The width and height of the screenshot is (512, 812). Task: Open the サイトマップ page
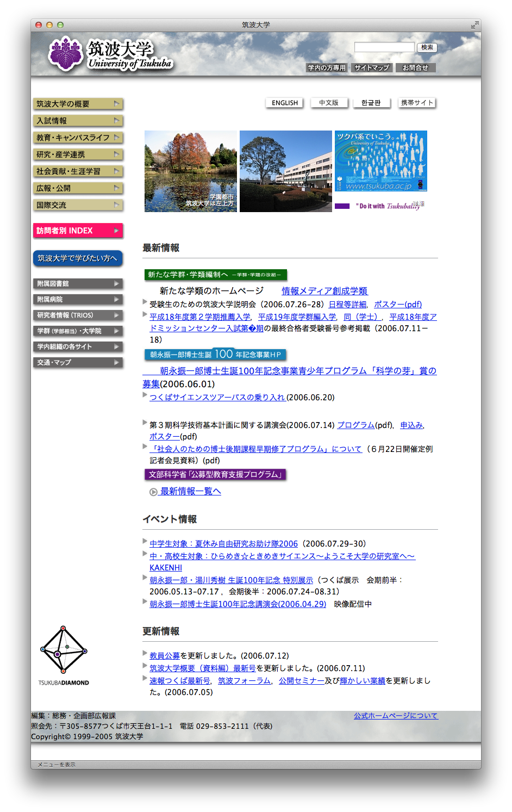pos(372,68)
